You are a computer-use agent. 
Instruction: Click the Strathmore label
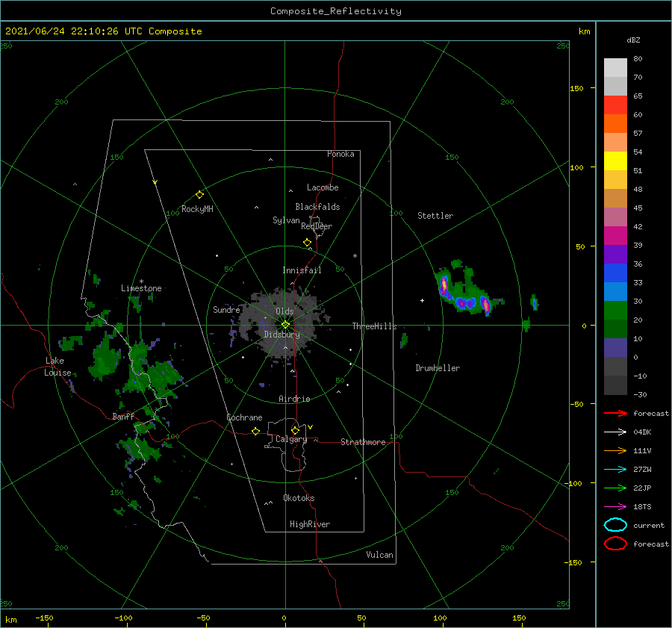[x=363, y=442]
